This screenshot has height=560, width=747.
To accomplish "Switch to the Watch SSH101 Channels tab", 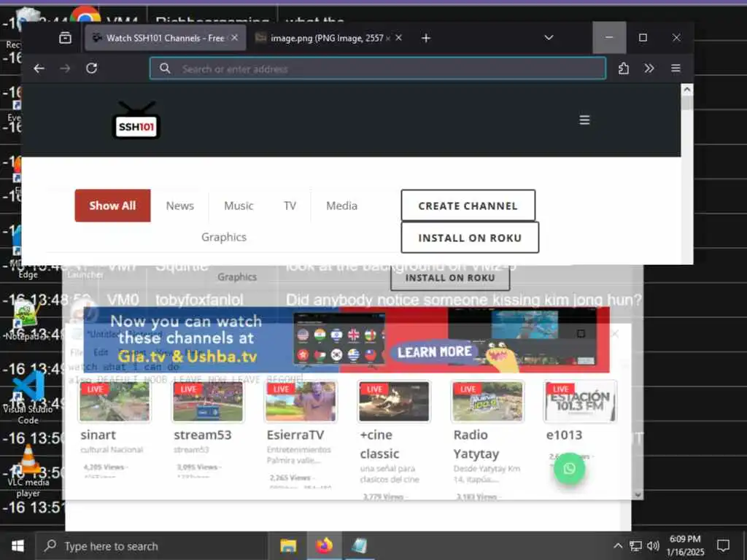I will (166, 38).
